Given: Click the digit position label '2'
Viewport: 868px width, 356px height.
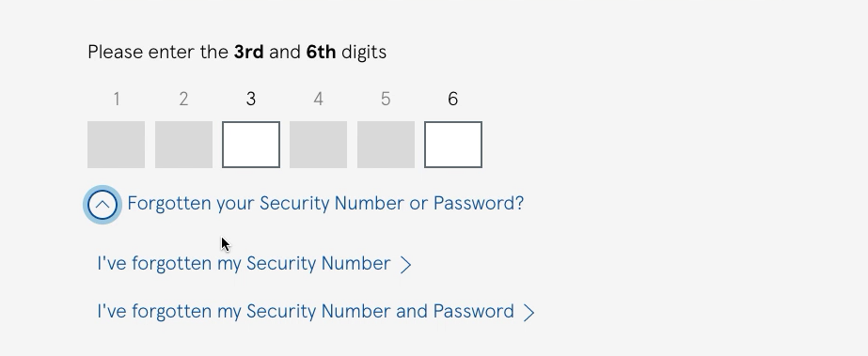Looking at the screenshot, I should (x=183, y=99).
